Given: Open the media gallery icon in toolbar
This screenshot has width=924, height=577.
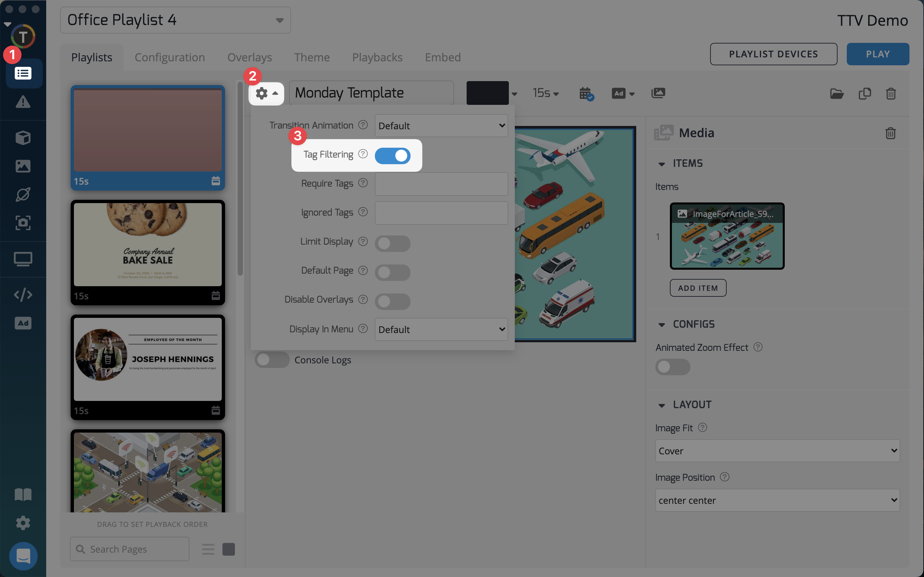Looking at the screenshot, I should tap(658, 93).
